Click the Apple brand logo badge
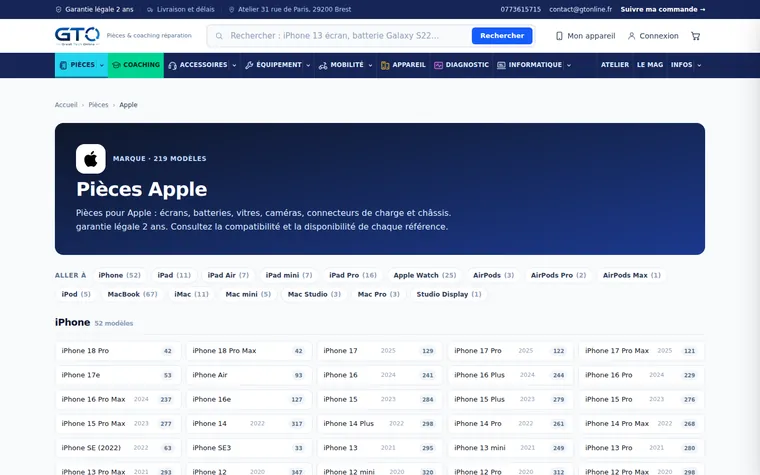 (91, 158)
